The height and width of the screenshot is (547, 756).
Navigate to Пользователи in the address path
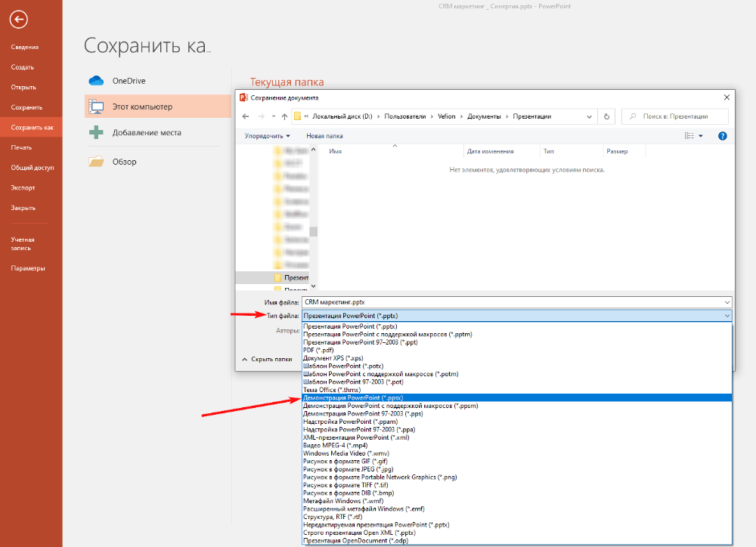(x=405, y=116)
